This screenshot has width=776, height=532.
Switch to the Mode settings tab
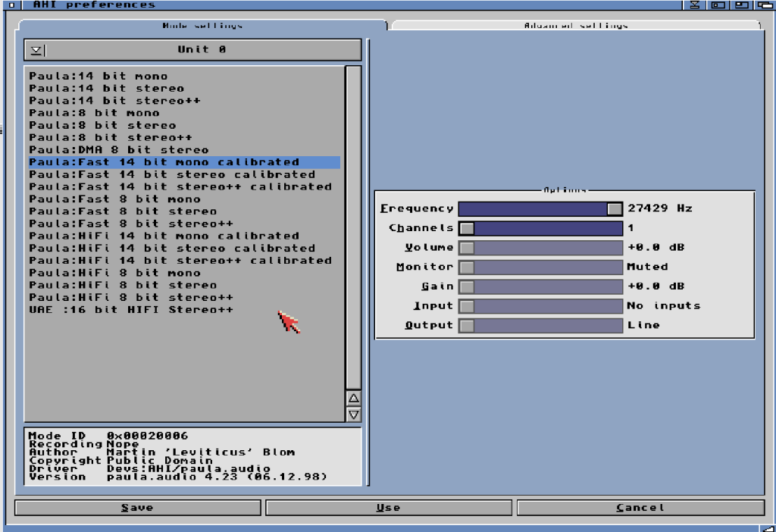pyautogui.click(x=202, y=26)
